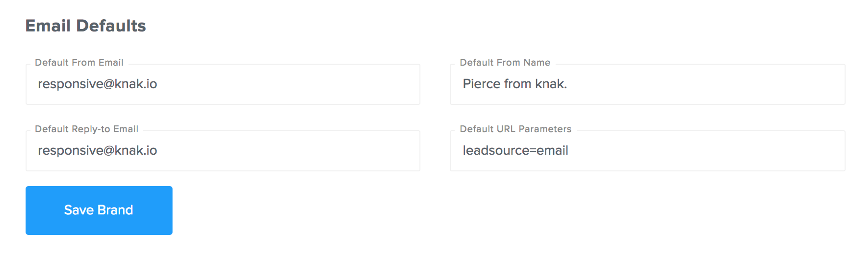Viewport: 868px width, 273px height.
Task: Place cursor in "Pierce from knak." text
Action: tap(515, 84)
